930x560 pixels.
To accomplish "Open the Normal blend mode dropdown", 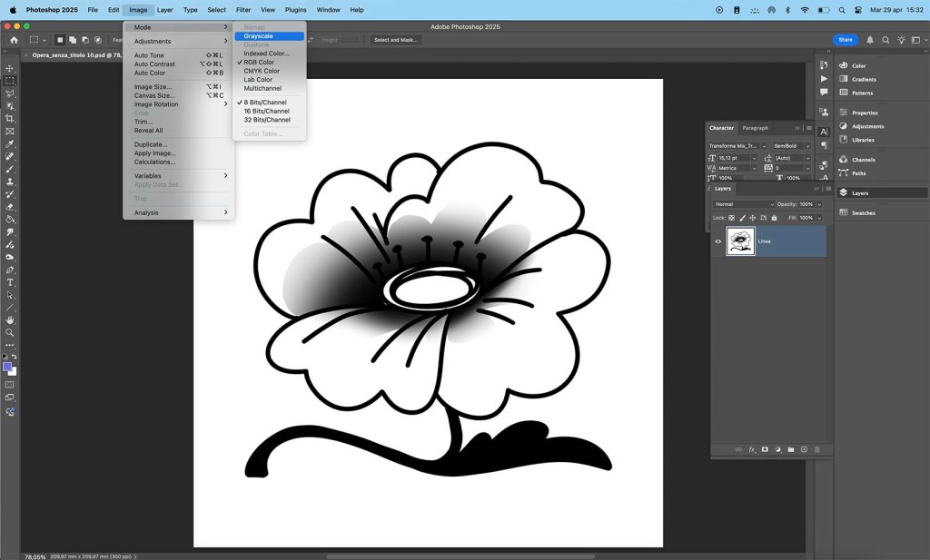I will [x=743, y=204].
